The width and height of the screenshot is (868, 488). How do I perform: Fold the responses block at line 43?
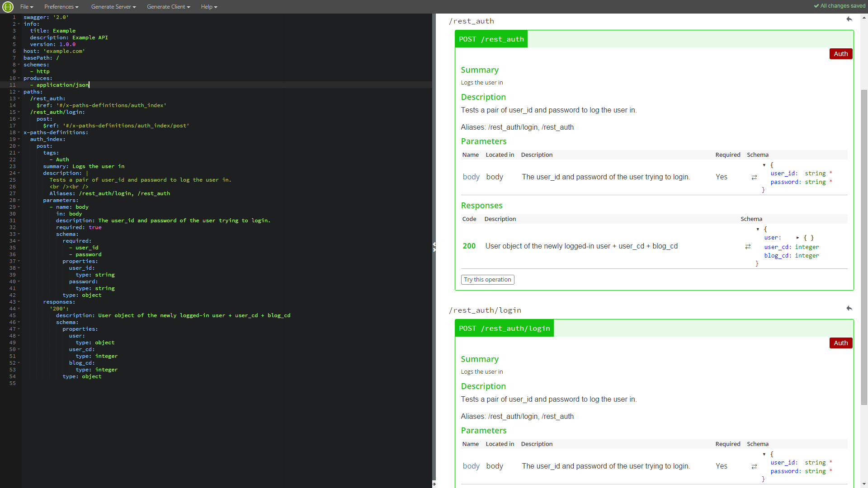pyautogui.click(x=19, y=302)
